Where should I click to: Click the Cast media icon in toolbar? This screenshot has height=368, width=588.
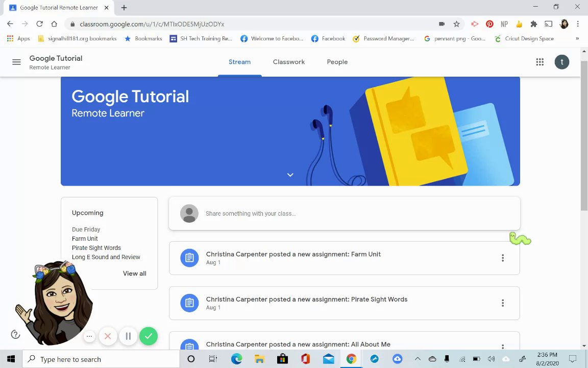548,24
